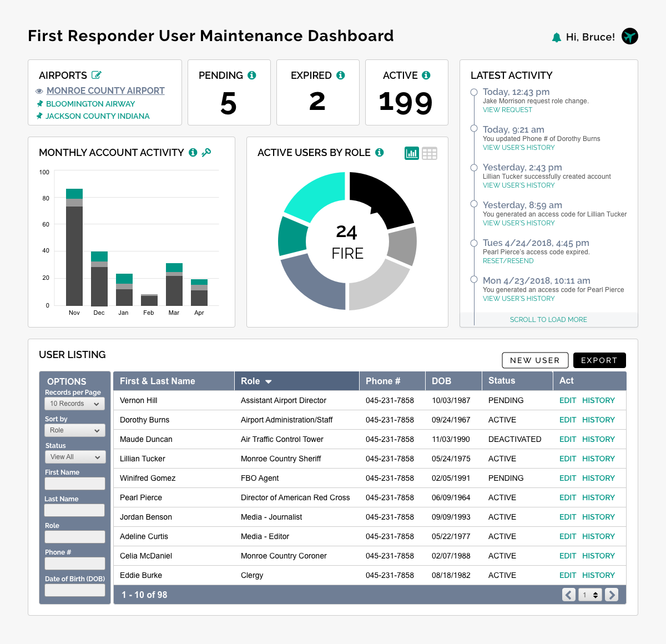Edit Adeline Curtis's record

click(568, 536)
